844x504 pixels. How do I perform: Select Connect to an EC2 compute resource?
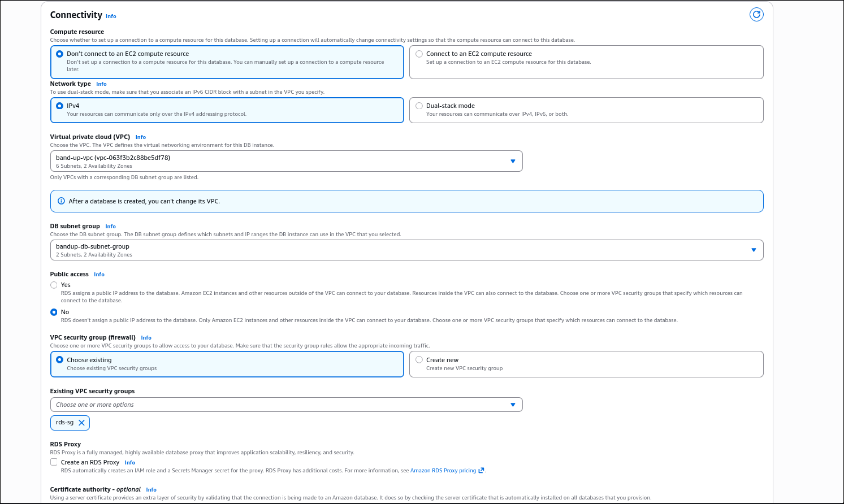tap(419, 53)
